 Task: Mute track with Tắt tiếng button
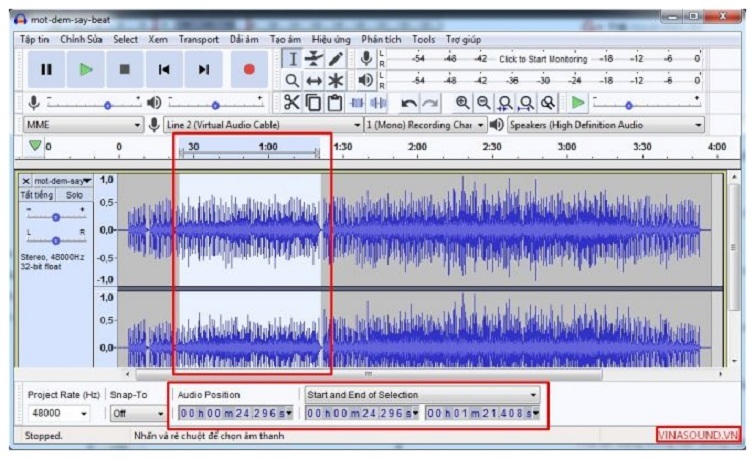[x=38, y=195]
